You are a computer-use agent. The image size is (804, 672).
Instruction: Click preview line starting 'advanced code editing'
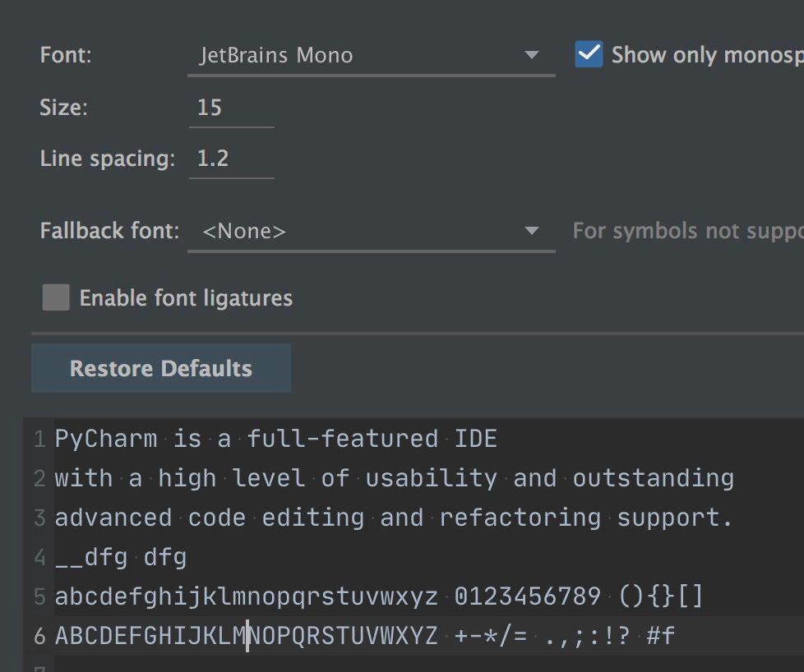click(x=393, y=518)
